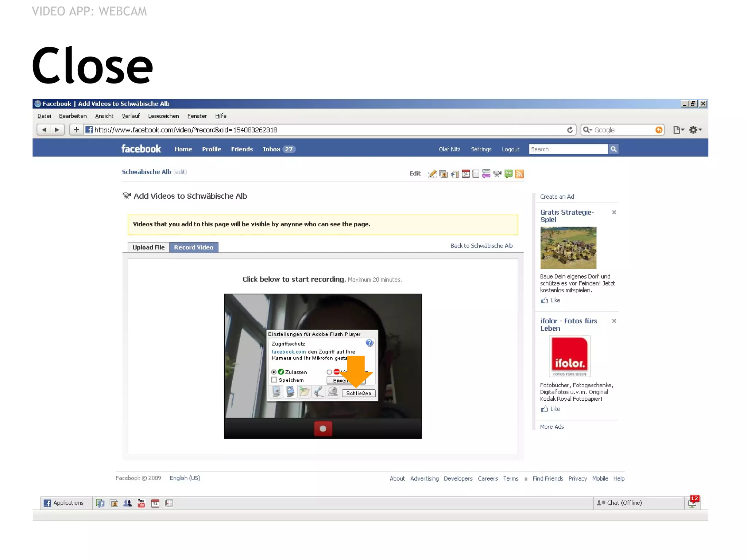The height and width of the screenshot is (560, 747).
Task: Open Flash privacy tab with eye monitor
Action: click(x=290, y=392)
